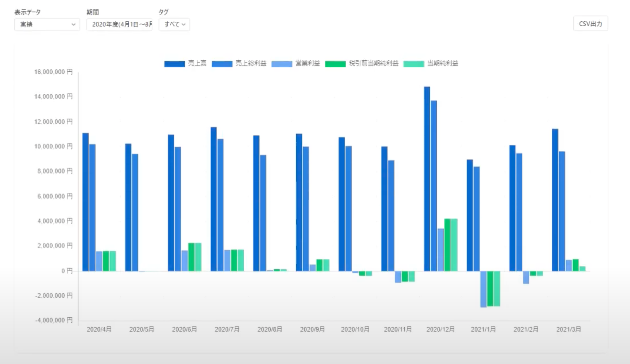Click the 税引前当期純利益 green legend swatch

tap(335, 64)
